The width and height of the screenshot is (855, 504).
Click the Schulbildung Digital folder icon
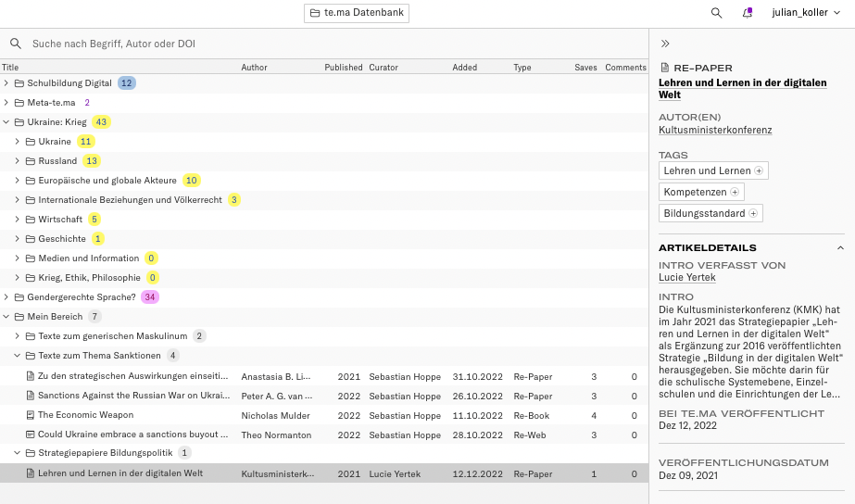pyautogui.click(x=19, y=83)
